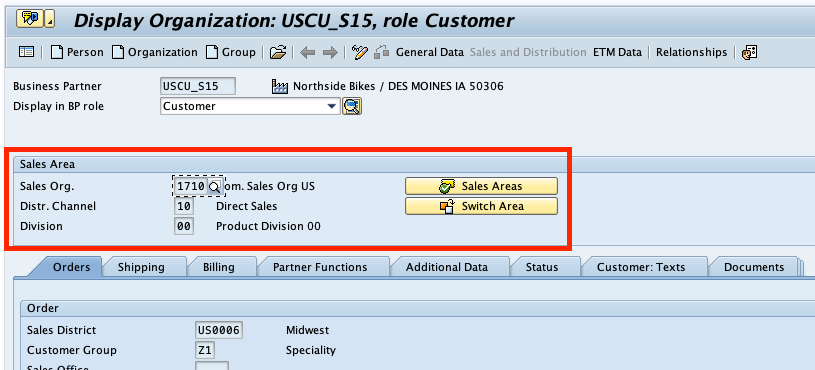The height and width of the screenshot is (370, 815).
Task: Switch to the Shipping tab
Action: click(141, 267)
